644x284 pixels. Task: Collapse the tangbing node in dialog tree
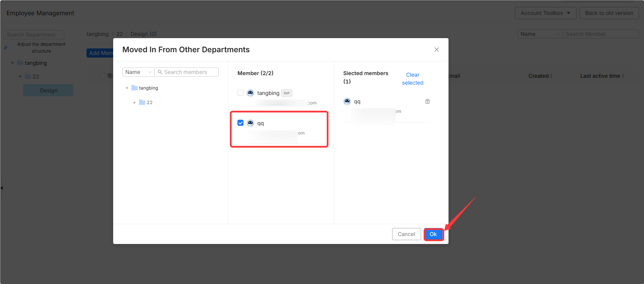point(127,88)
